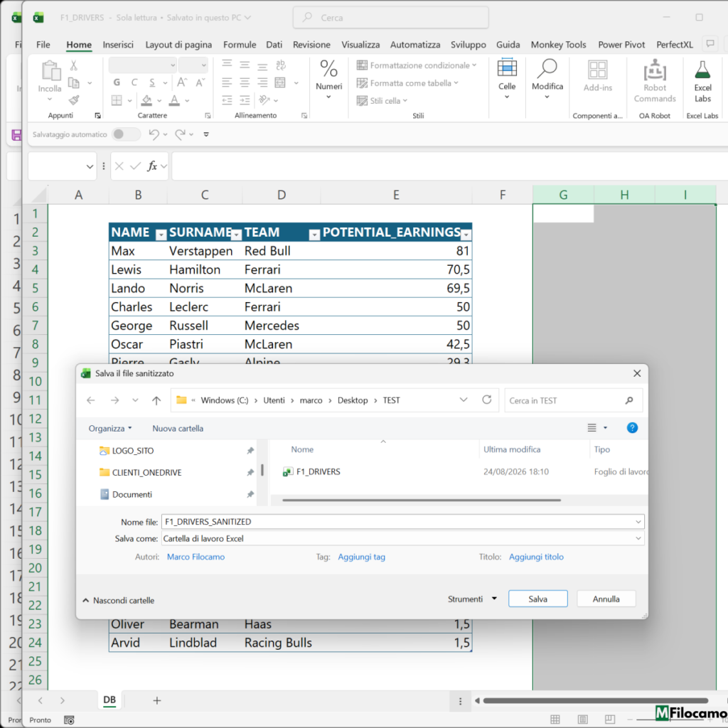The image size is (728, 728).
Task: Click the blue help icon in dialog
Action: point(632,427)
